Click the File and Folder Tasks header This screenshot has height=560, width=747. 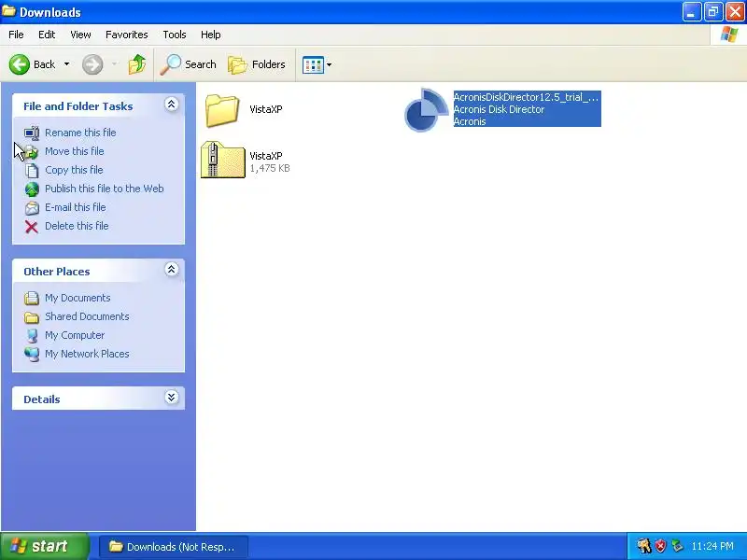tap(78, 106)
